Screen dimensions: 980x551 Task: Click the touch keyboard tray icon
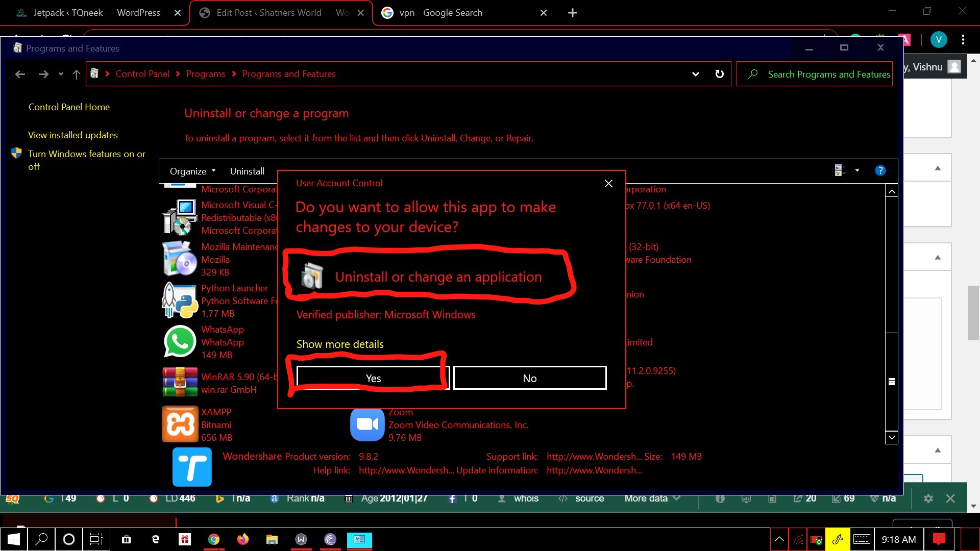click(862, 539)
